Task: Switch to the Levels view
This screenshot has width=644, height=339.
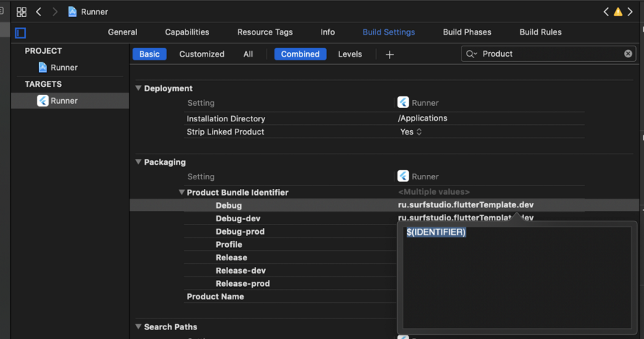Action: 350,54
